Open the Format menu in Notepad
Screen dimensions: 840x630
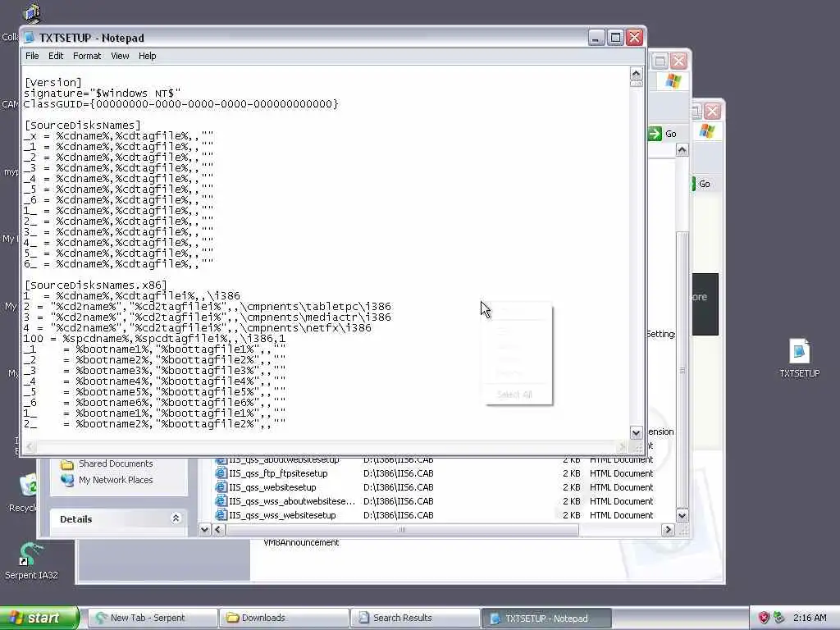point(87,56)
